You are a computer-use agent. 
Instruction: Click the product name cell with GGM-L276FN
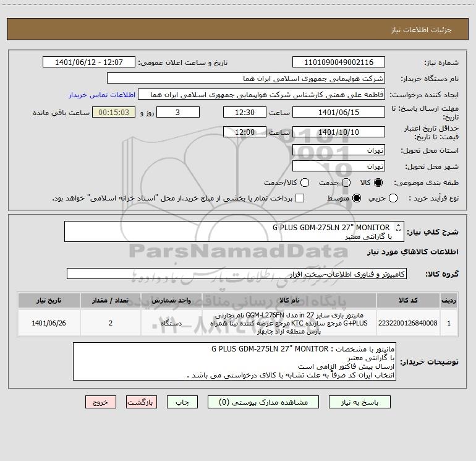[289, 323]
